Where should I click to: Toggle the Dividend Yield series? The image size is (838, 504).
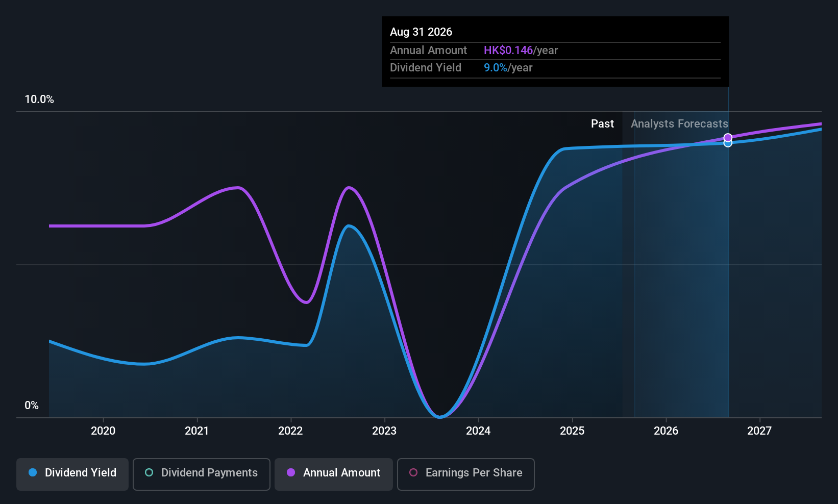coord(72,474)
